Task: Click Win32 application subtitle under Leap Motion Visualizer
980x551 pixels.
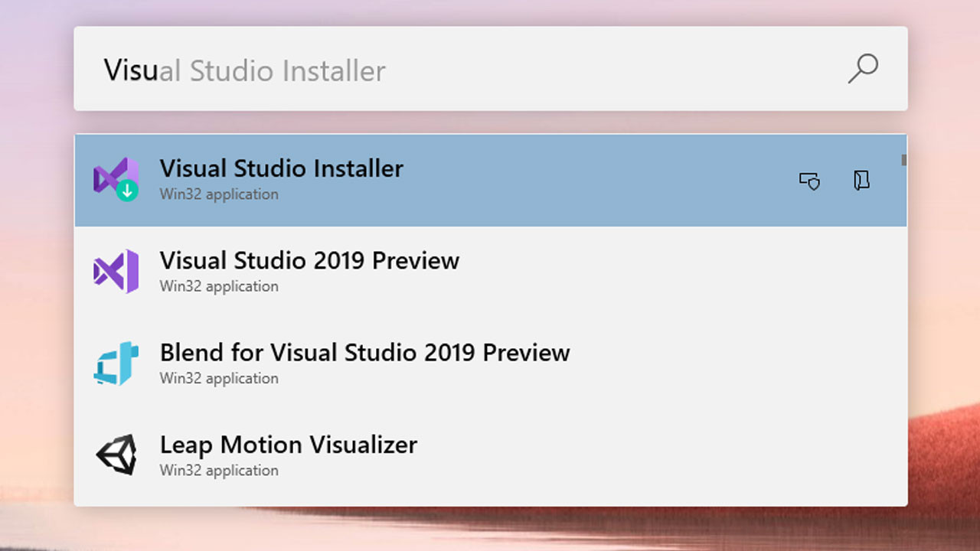Action: pos(219,470)
